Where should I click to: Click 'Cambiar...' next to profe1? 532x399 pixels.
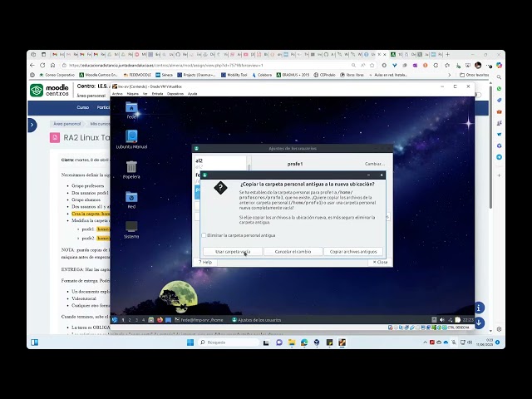coord(375,164)
